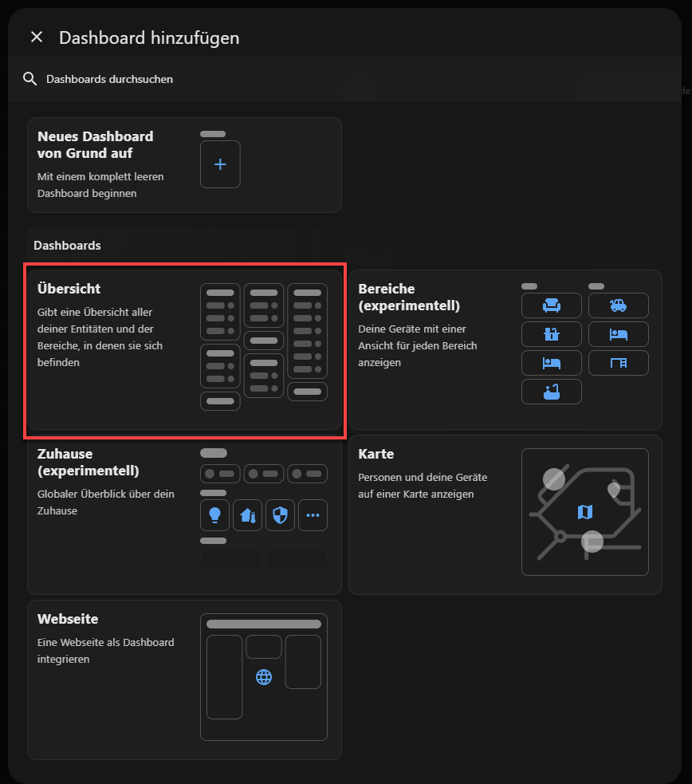Click the globe icon in Webseite preview

click(264, 677)
